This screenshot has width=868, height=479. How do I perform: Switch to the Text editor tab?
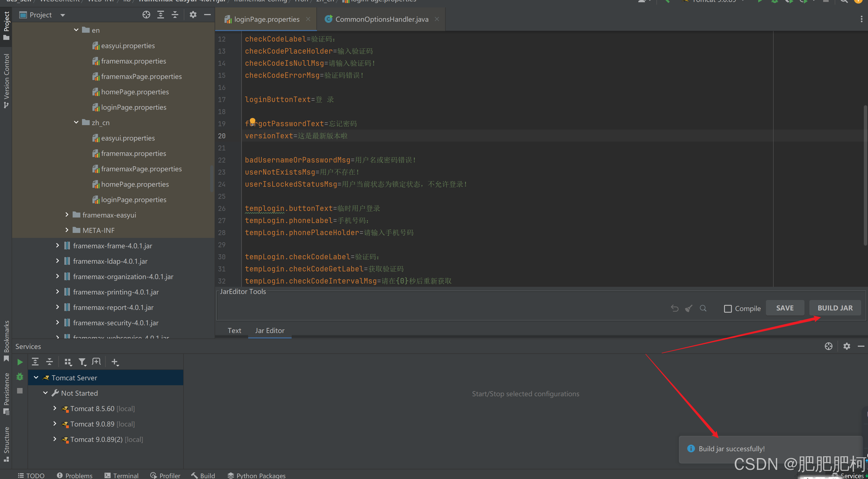point(234,331)
